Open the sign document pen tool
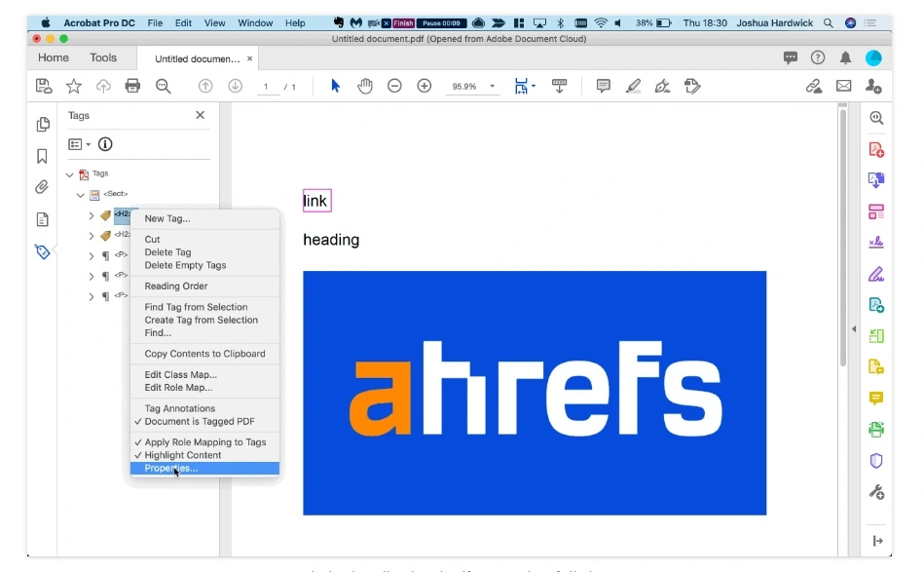This screenshot has width=924, height=572. (662, 86)
